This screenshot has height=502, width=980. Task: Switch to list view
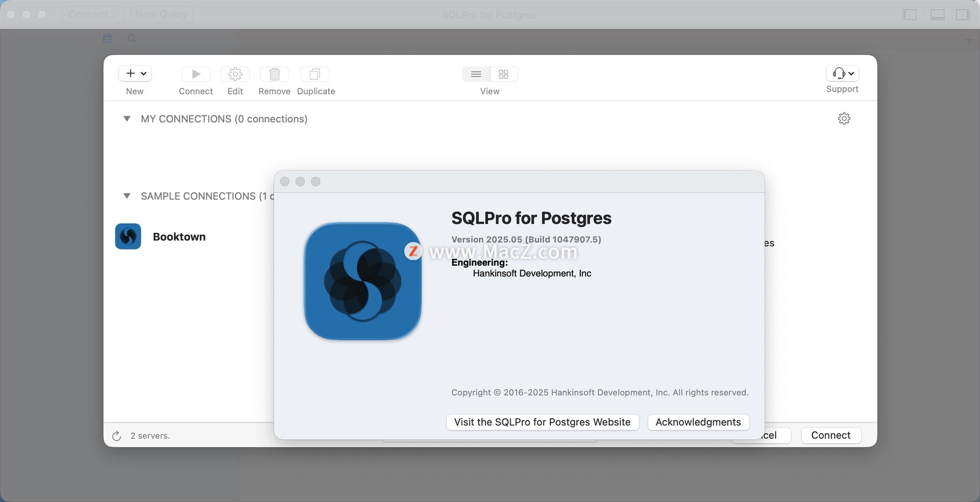click(476, 74)
